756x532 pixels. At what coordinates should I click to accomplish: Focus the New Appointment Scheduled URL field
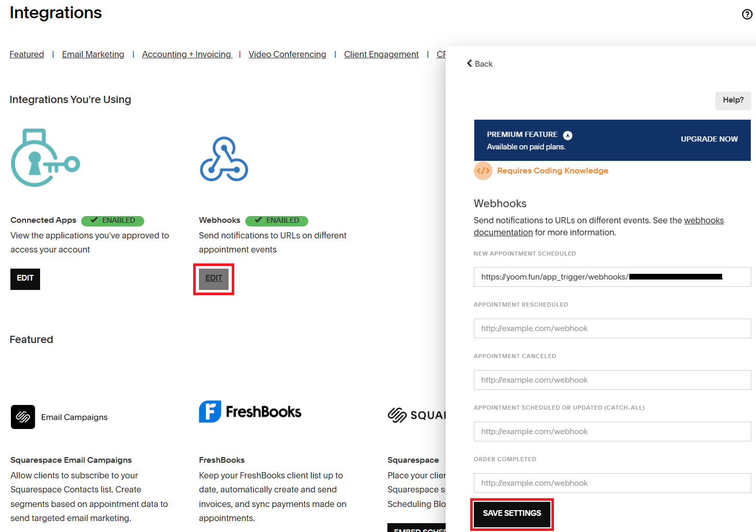pyautogui.click(x=612, y=277)
